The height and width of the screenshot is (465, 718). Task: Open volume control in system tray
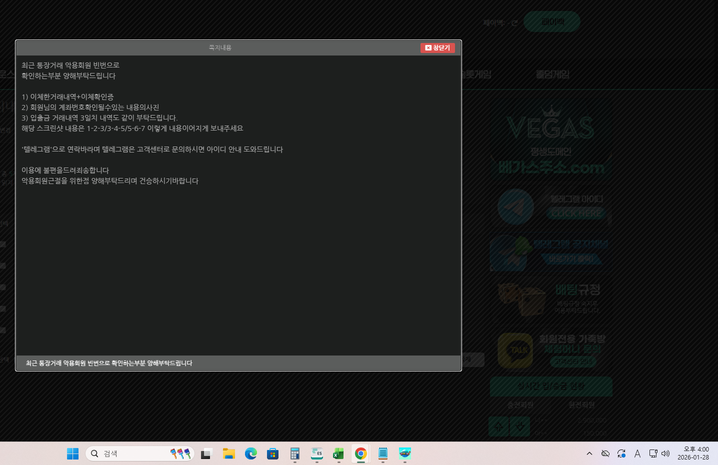coord(665,454)
